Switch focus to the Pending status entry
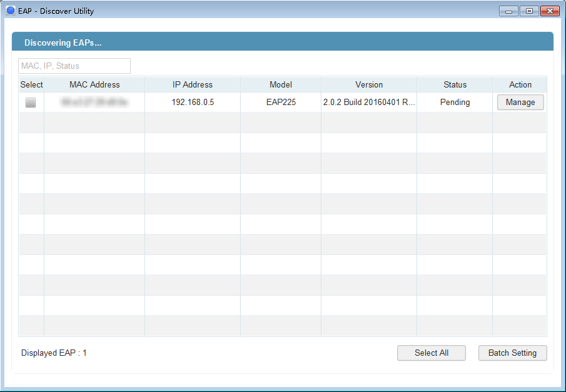The image size is (566, 392). [455, 102]
